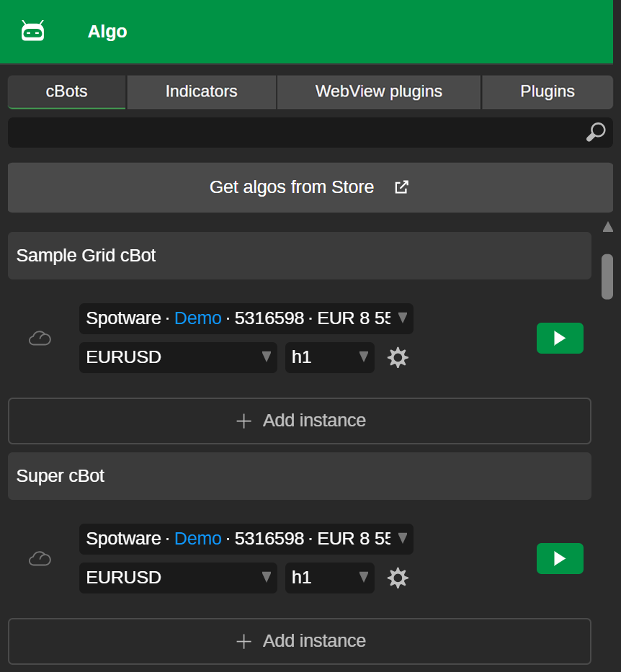This screenshot has height=672, width=621.
Task: Click cloud icon for Sample Grid cBot
Action: coord(40,339)
